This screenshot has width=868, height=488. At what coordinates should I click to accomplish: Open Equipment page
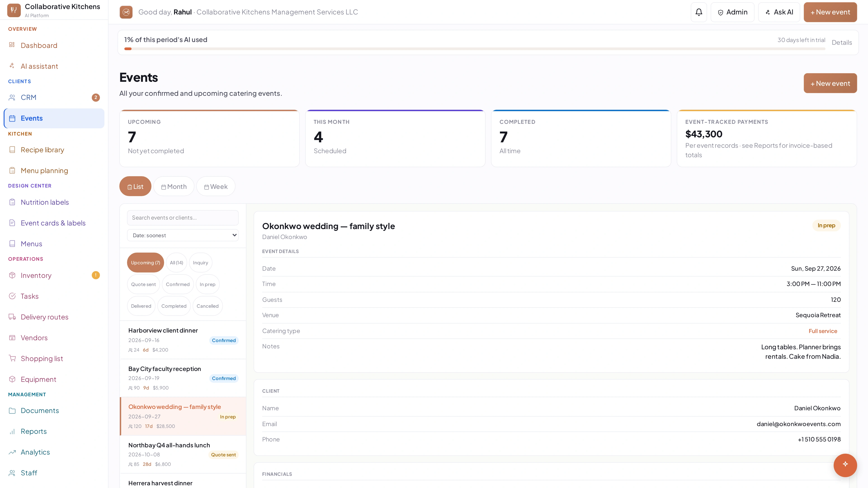(x=54, y=379)
